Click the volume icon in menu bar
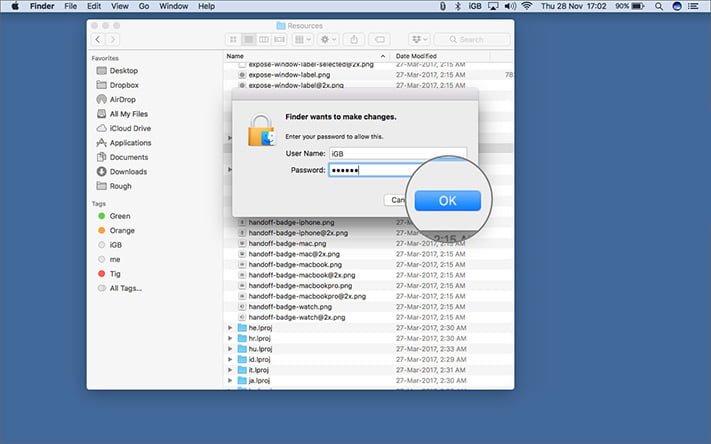Screen dimensions: 711x444 (x=510, y=6)
